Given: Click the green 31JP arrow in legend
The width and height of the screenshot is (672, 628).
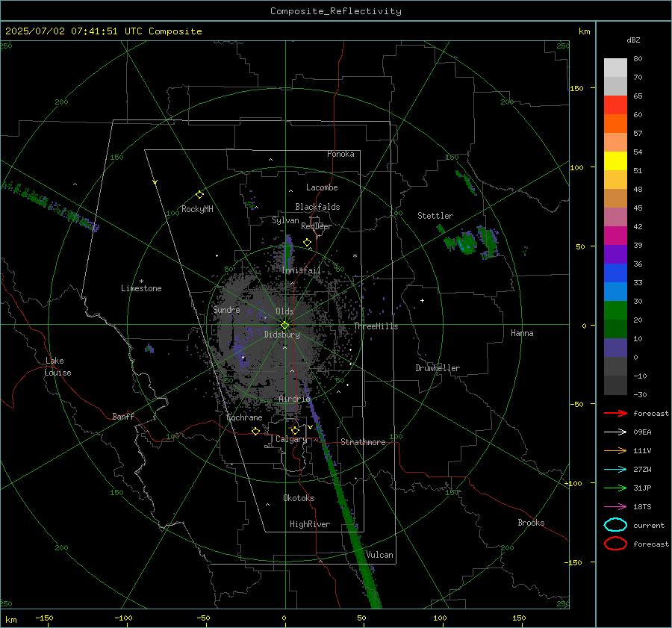Looking at the screenshot, I should [x=615, y=488].
